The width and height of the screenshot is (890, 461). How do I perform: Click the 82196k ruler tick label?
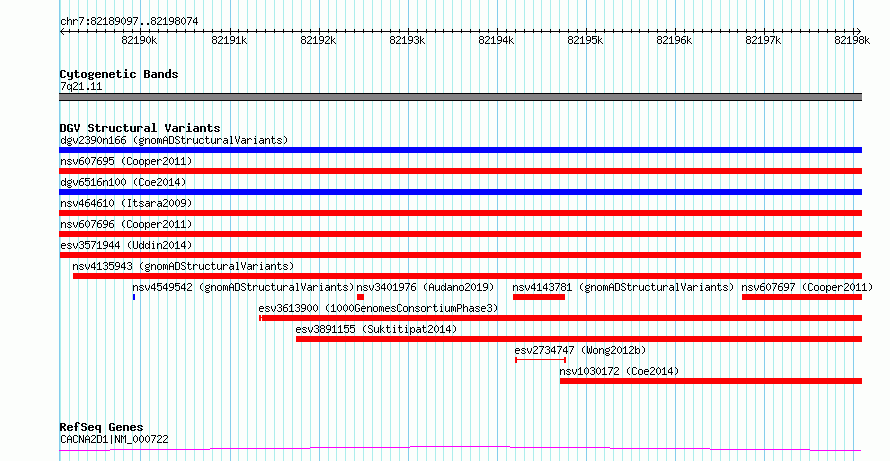point(674,41)
